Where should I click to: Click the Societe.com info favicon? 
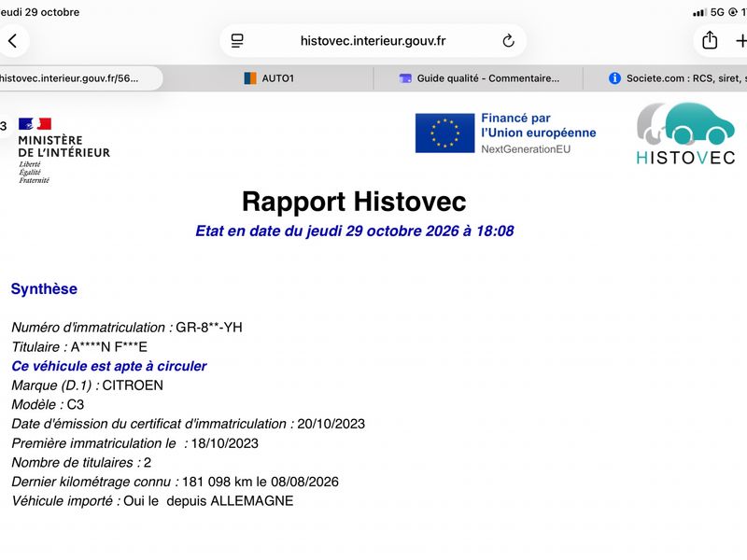coord(614,78)
